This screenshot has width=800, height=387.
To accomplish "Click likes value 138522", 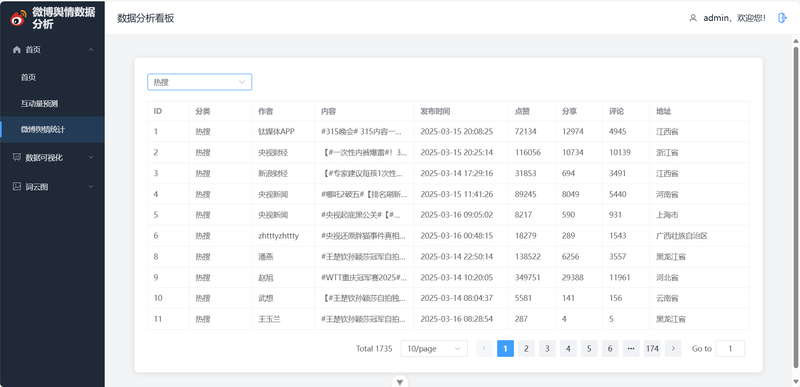I will (x=528, y=256).
